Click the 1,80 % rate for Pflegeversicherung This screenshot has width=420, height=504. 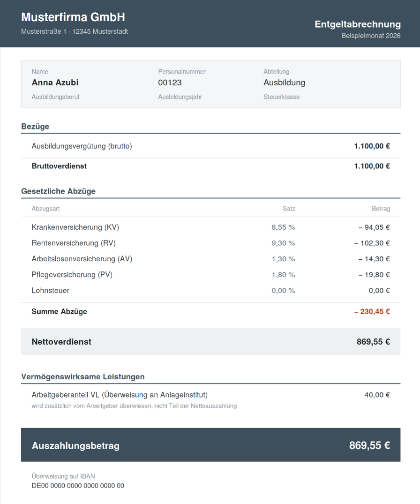(283, 275)
